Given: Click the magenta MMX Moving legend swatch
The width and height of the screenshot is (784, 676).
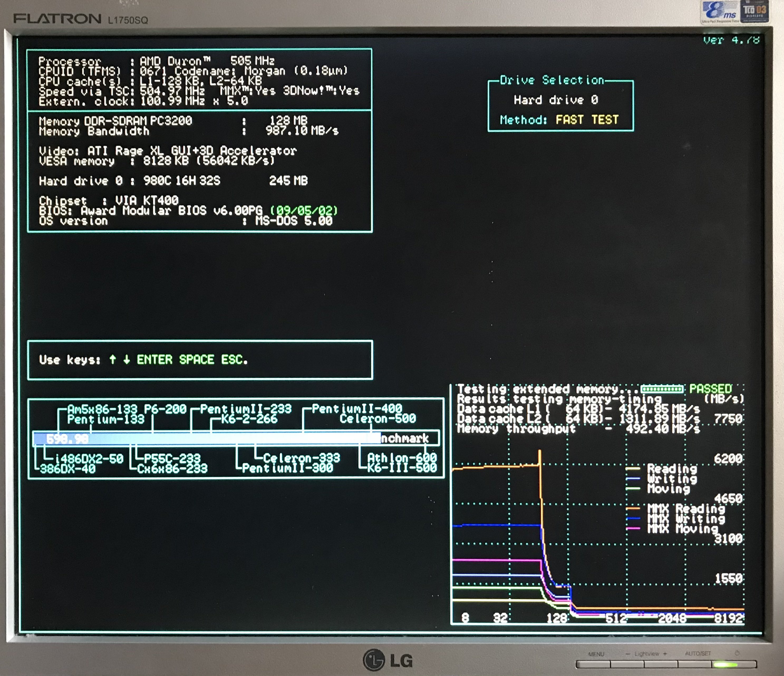Looking at the screenshot, I should coord(633,528).
